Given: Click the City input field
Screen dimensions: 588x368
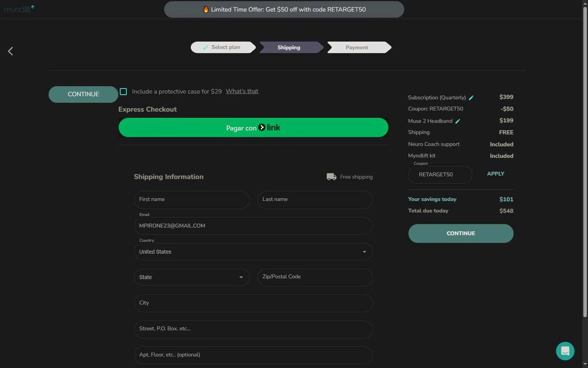Looking at the screenshot, I should [x=253, y=303].
